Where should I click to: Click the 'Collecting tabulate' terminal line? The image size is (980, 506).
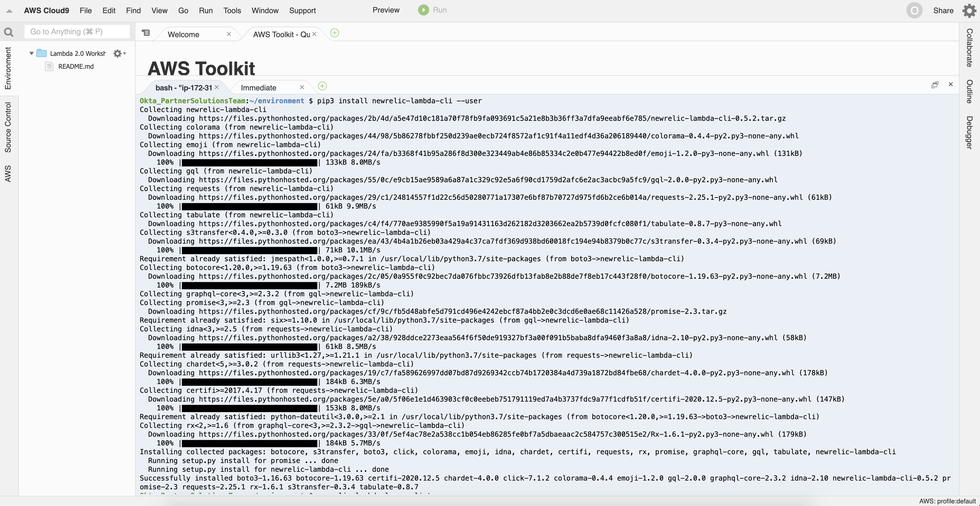(x=236, y=215)
